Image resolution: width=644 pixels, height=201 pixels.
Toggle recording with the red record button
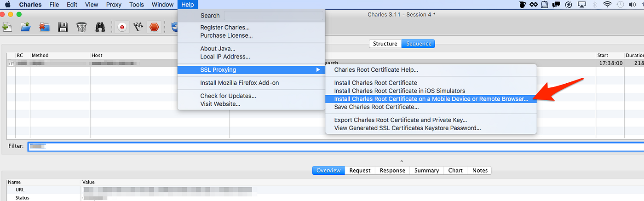tap(122, 27)
